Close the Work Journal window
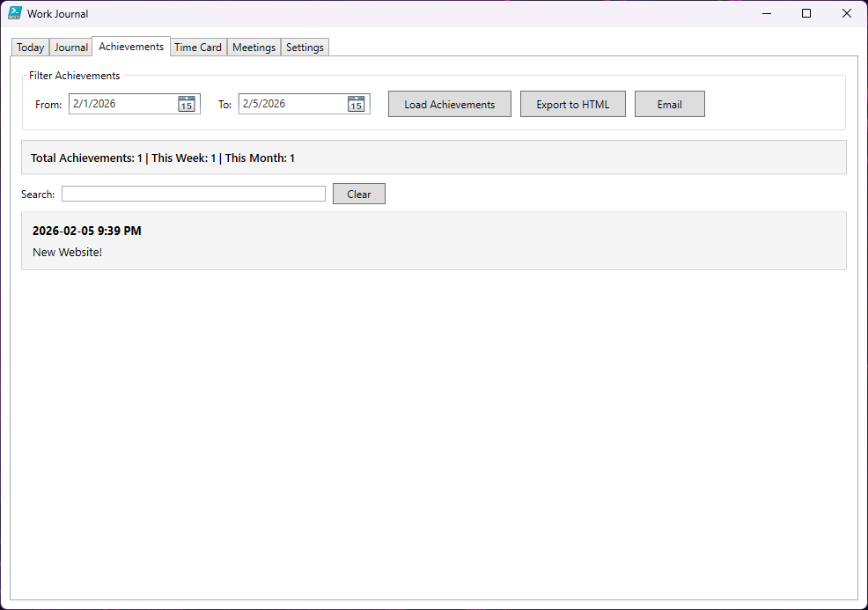 coord(847,13)
